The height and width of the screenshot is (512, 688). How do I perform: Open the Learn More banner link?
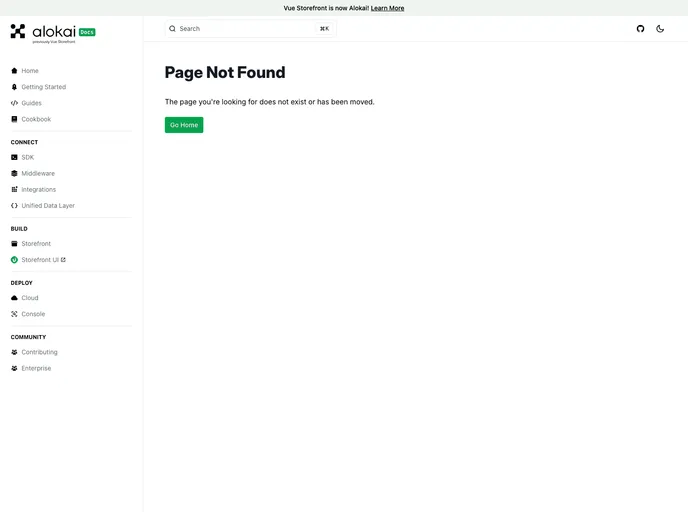click(x=387, y=8)
